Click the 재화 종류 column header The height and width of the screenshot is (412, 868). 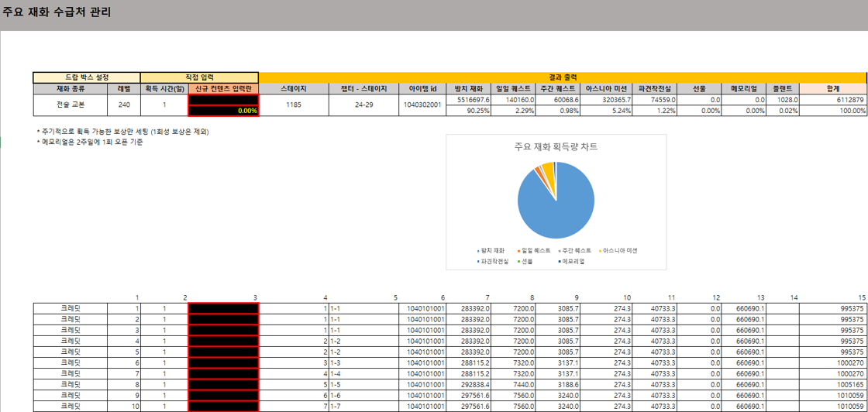pos(71,88)
